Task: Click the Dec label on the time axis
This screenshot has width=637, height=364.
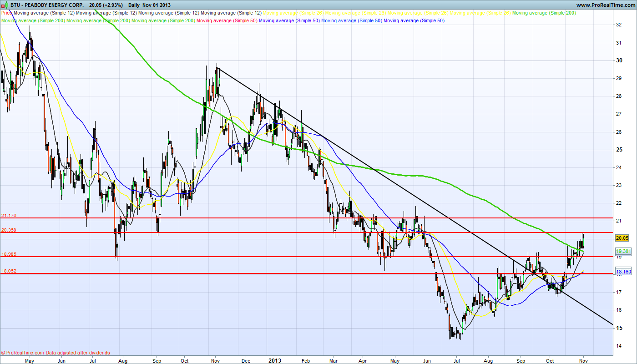Action: 245,360
